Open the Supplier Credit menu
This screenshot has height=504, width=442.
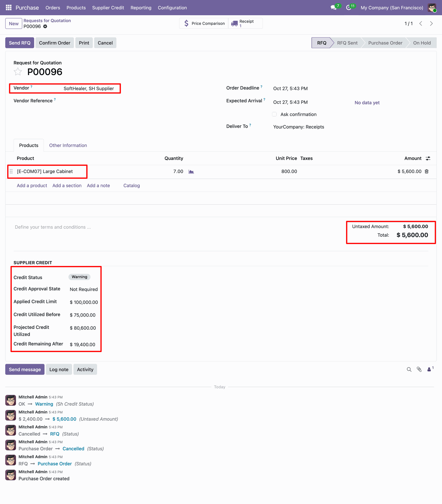(x=108, y=8)
